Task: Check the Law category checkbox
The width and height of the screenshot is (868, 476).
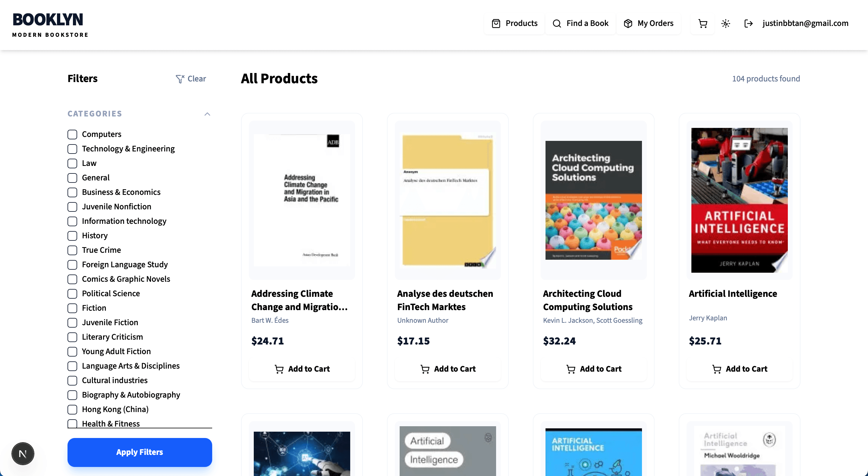Action: [x=72, y=163]
